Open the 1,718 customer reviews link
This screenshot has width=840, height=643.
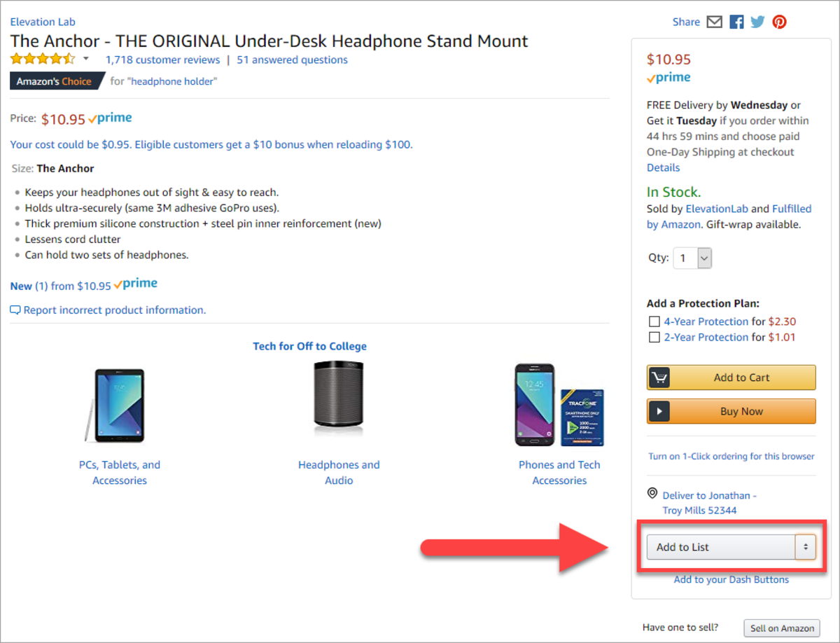pyautogui.click(x=162, y=60)
